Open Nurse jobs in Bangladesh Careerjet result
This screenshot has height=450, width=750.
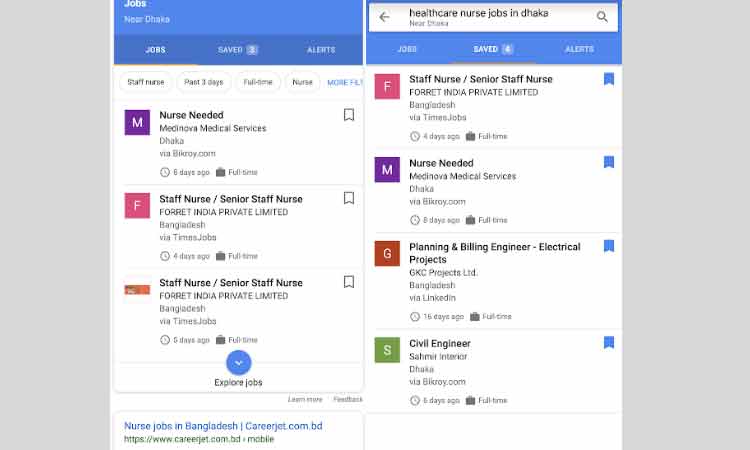pyautogui.click(x=223, y=426)
